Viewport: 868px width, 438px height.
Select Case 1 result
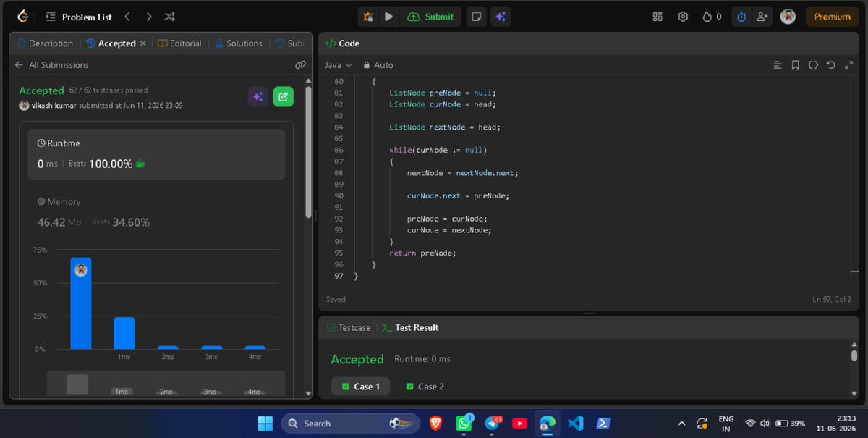tap(360, 387)
